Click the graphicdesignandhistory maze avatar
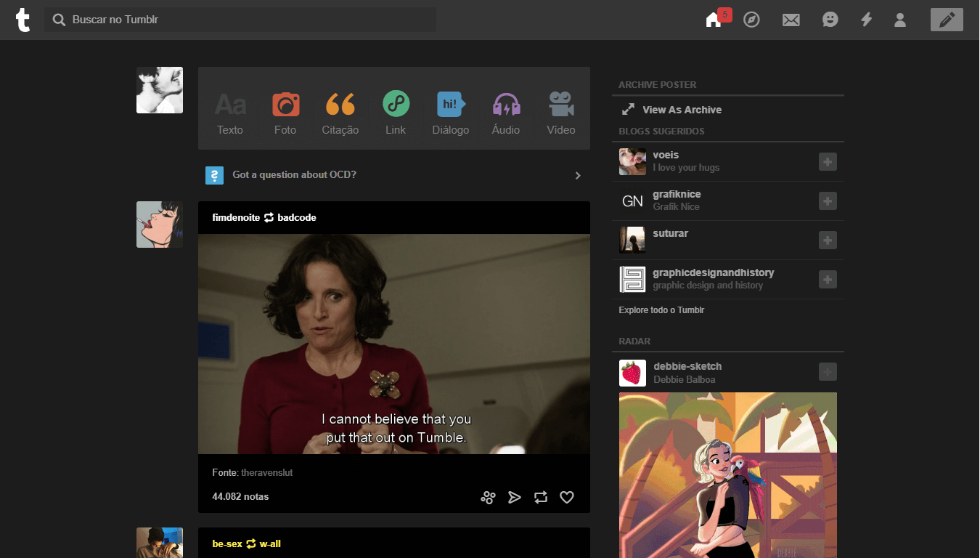The height and width of the screenshot is (558, 980). 632,280
